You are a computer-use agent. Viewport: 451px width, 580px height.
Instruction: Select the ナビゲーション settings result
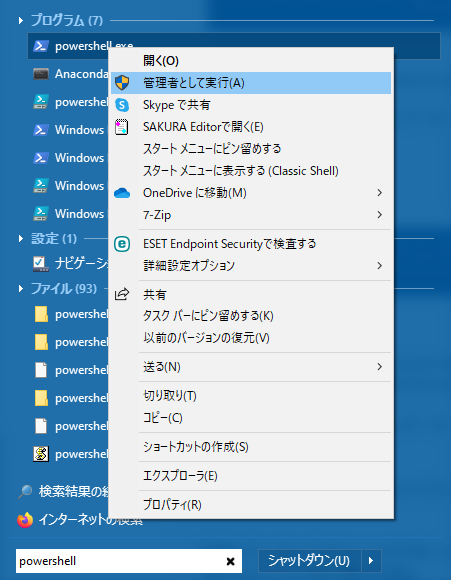(x=68, y=264)
